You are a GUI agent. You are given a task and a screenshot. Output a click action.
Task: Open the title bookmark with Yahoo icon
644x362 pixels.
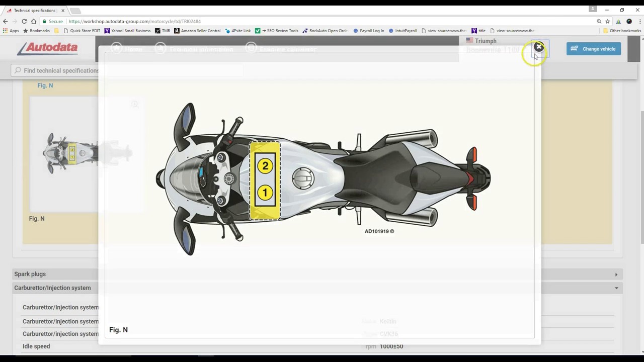tap(478, 31)
